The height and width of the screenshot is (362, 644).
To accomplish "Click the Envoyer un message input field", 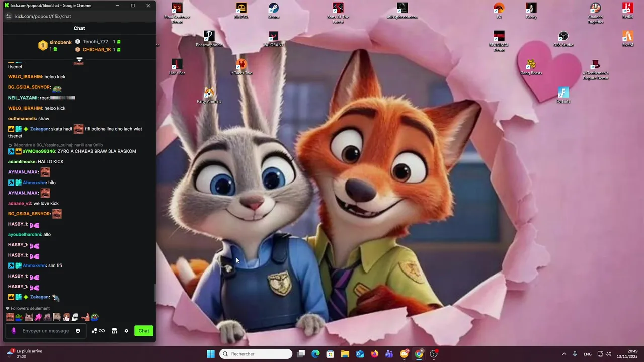I will (x=45, y=331).
